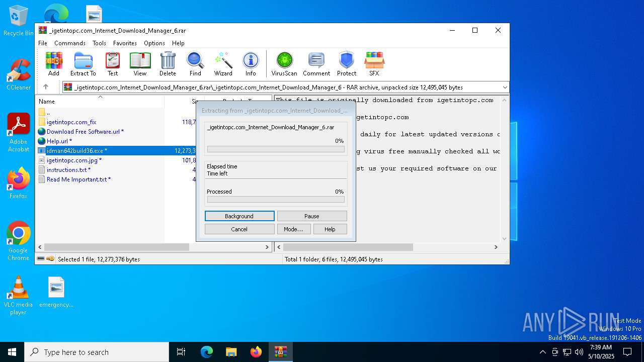Open the Start menu
Screen dimensions: 644x362
coord(12,352)
